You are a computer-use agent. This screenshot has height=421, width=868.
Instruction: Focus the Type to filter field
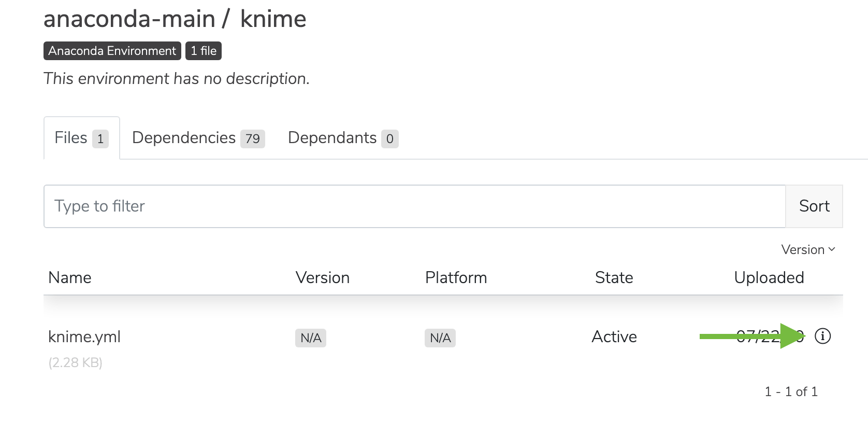[415, 206]
